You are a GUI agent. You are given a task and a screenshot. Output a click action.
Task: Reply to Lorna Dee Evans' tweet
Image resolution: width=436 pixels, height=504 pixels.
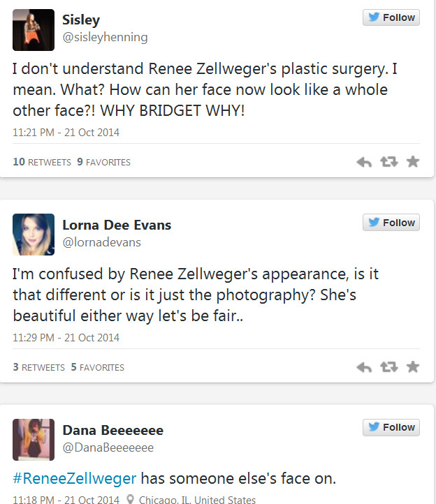[x=364, y=367]
